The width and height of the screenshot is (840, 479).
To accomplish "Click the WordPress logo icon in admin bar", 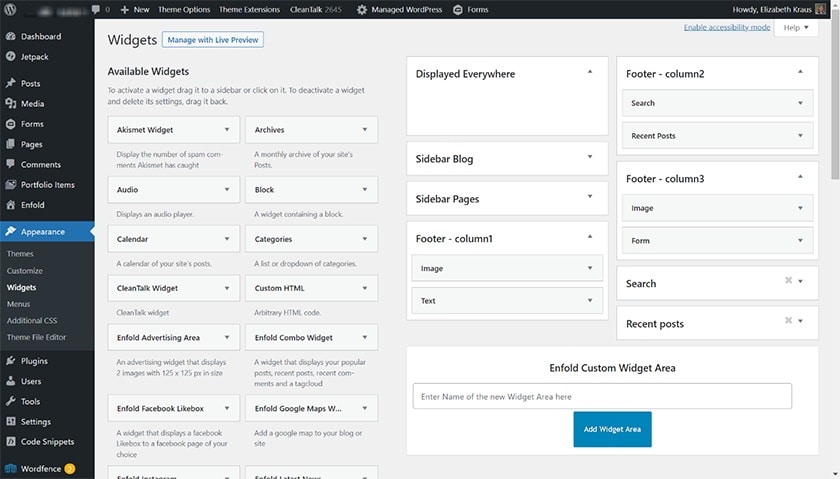I will 10,9.
